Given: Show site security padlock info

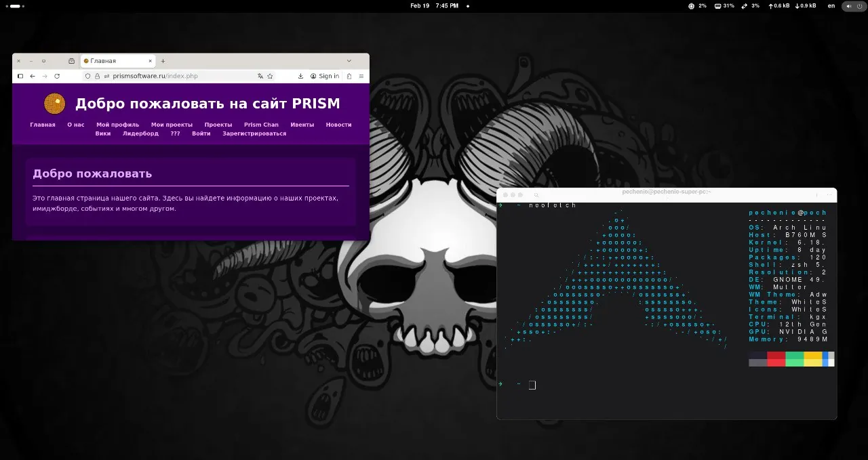Looking at the screenshot, I should pyautogui.click(x=97, y=77).
